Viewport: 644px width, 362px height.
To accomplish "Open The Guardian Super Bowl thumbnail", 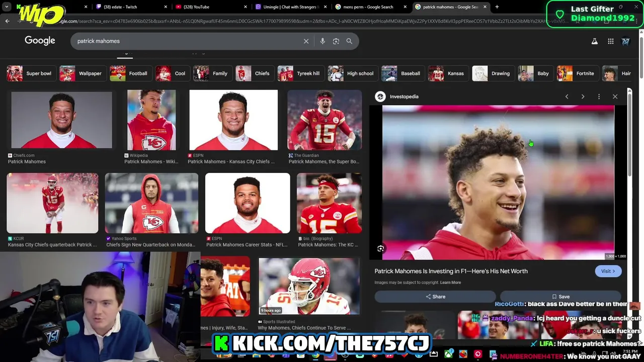I will click(325, 120).
